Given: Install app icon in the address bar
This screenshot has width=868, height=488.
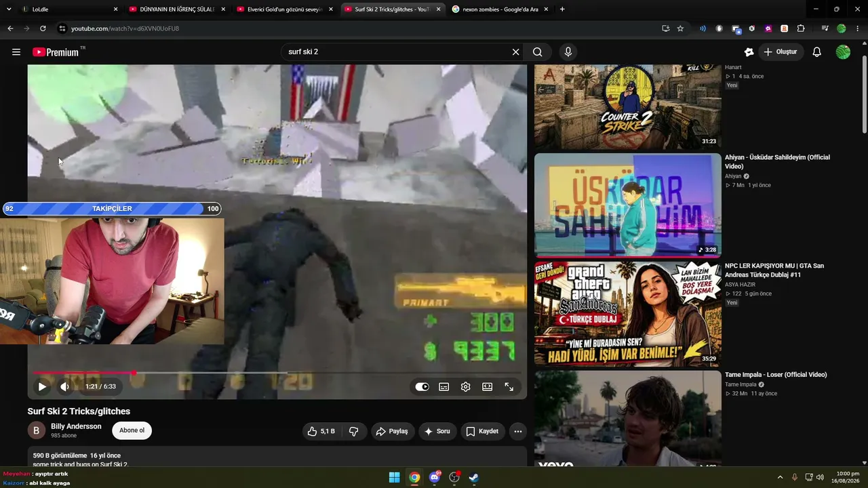Looking at the screenshot, I should (x=665, y=28).
